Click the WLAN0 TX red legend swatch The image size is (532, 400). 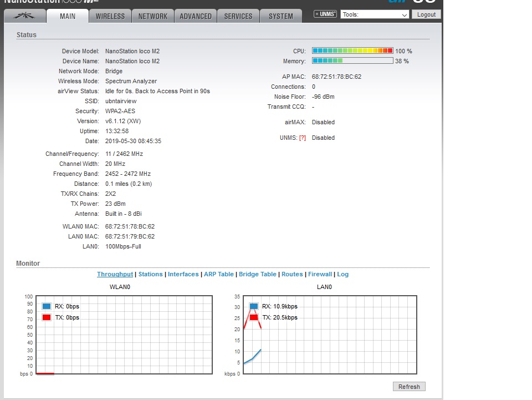(x=47, y=317)
